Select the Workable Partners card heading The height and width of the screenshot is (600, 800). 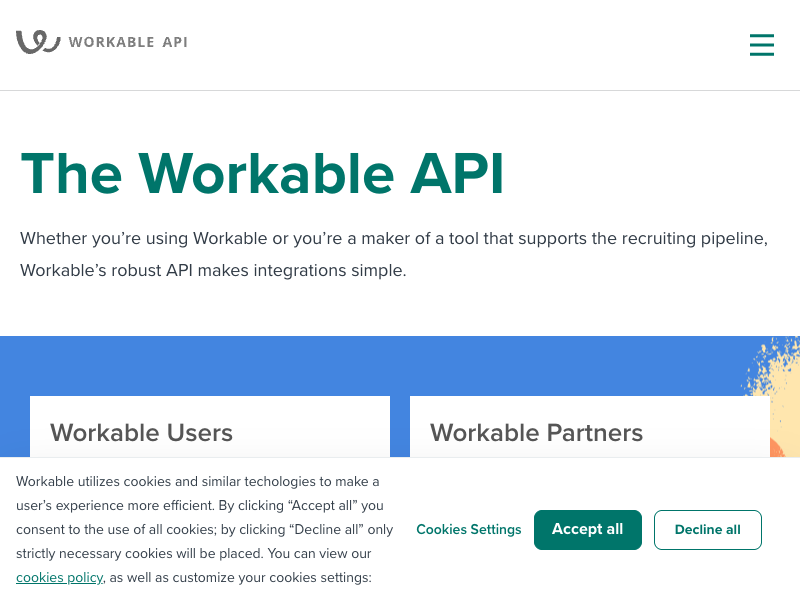(536, 433)
